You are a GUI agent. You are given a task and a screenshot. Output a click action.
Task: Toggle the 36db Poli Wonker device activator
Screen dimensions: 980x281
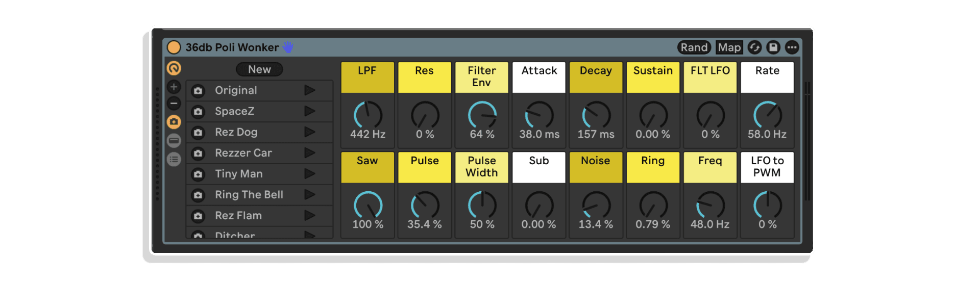(x=174, y=47)
